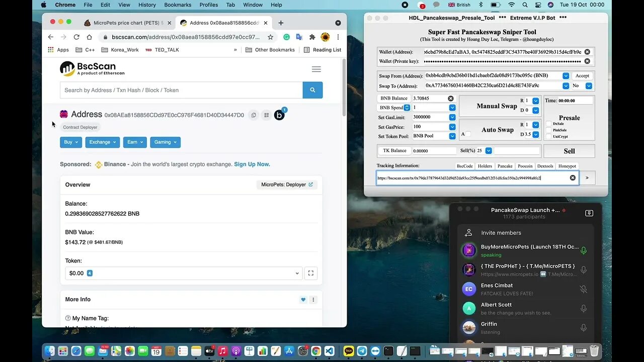The height and width of the screenshot is (362, 644).
Task: Expand the BscScan Buy dropdown
Action: 70,142
